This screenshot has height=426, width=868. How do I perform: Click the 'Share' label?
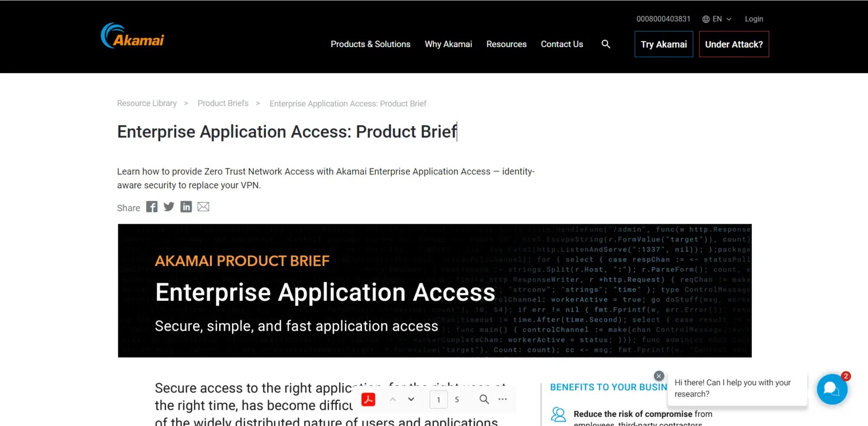click(x=129, y=208)
